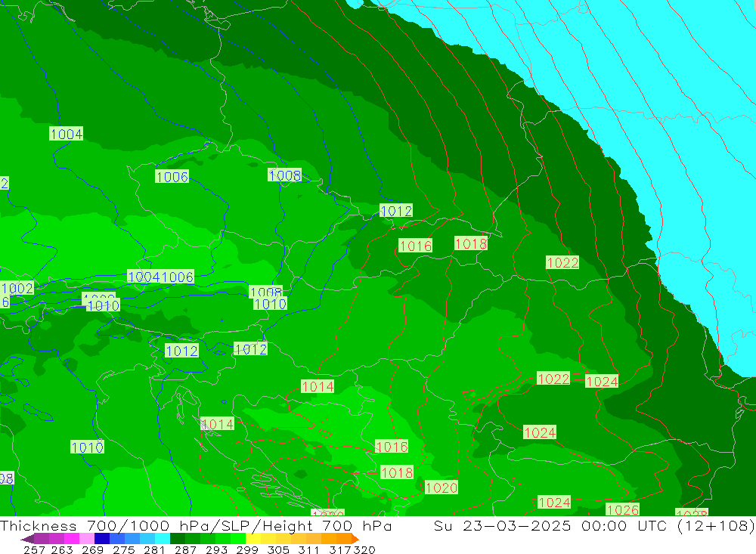Click the 'Thickness 700/1000 hPa/SLP/Height 700 hPa' title
Image resolution: width=756 pixels, height=554 pixels.
tap(196, 525)
